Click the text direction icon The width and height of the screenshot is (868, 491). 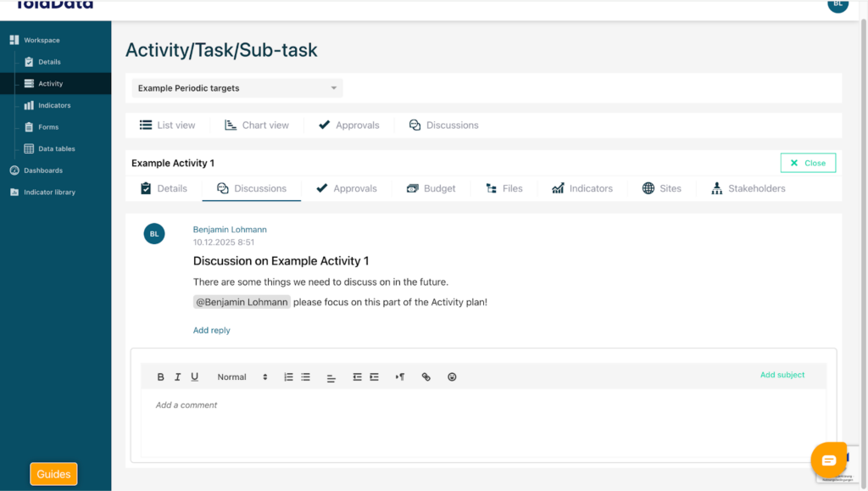click(x=400, y=377)
